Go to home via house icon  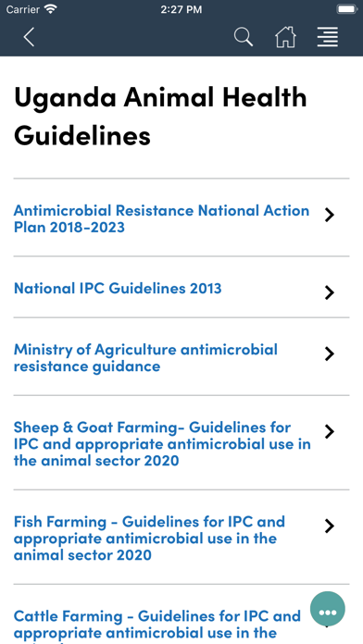pos(286,37)
